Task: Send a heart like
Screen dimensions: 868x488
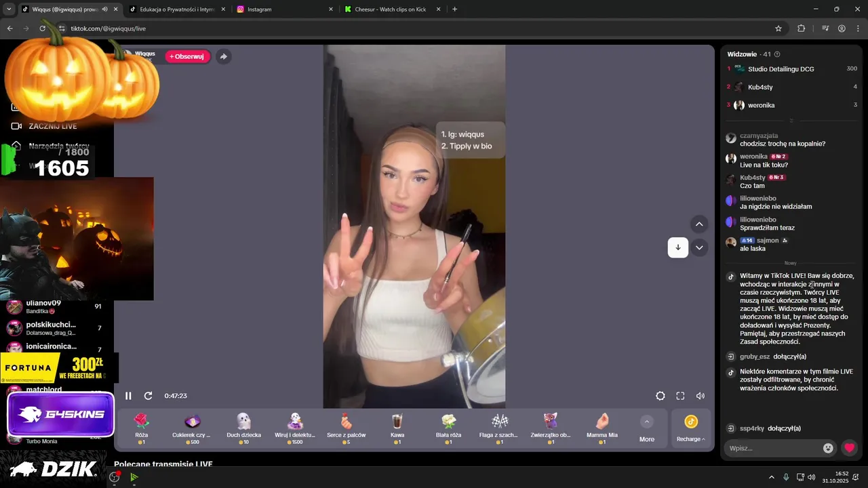Action: 849,448
